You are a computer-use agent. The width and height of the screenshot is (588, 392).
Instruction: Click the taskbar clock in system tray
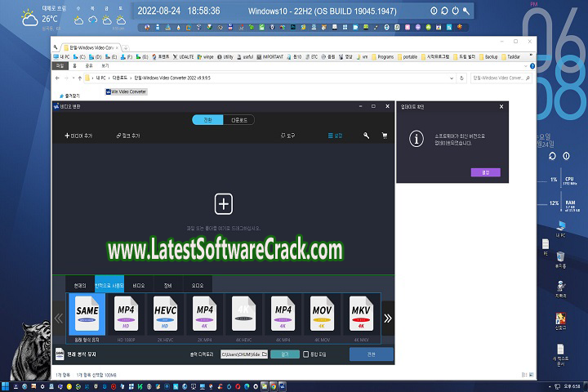(572, 386)
